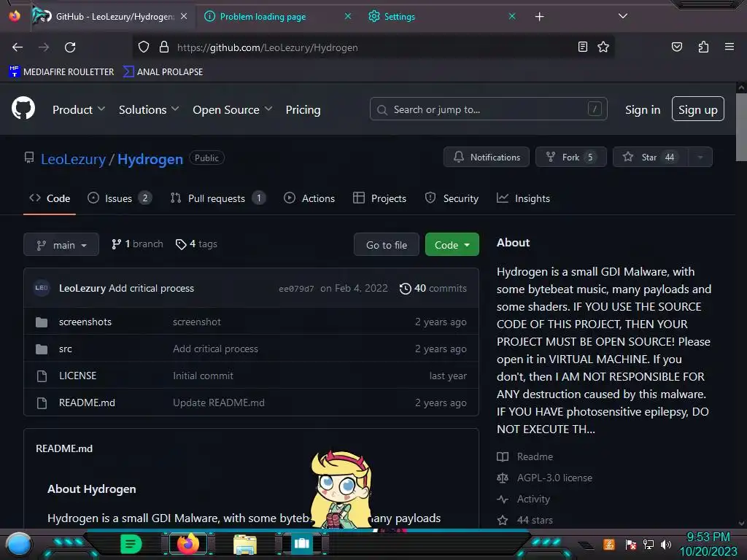Reload the page with the refresh icon
747x560 pixels.
coord(70,47)
